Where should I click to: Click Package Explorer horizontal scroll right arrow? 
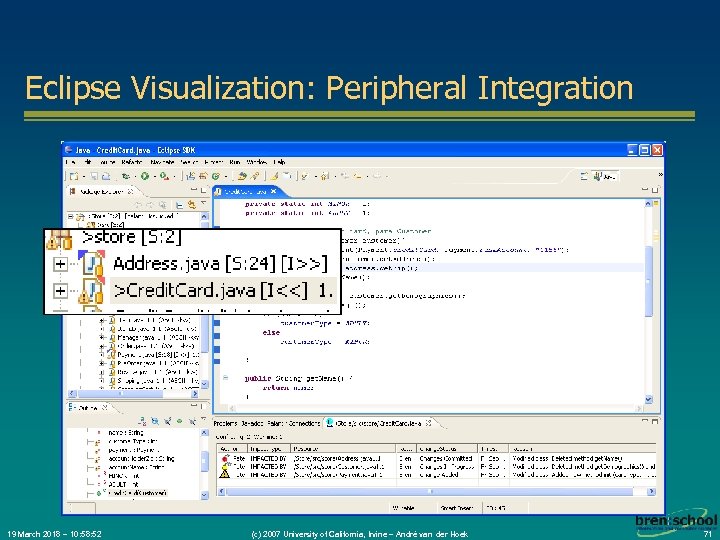tap(195, 394)
